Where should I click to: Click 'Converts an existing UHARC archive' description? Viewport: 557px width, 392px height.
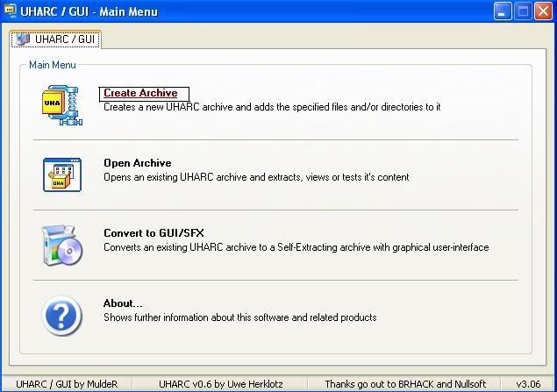point(296,247)
